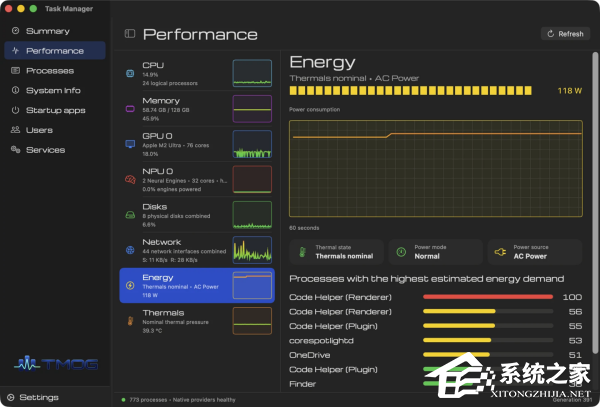Open the GPU 0 mini graph
The height and width of the screenshot is (407, 600).
[252, 144]
